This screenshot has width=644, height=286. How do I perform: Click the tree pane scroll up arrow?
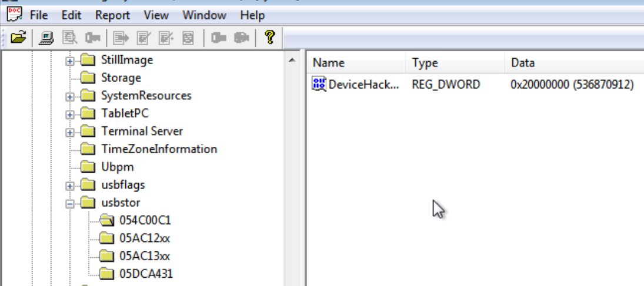click(292, 60)
